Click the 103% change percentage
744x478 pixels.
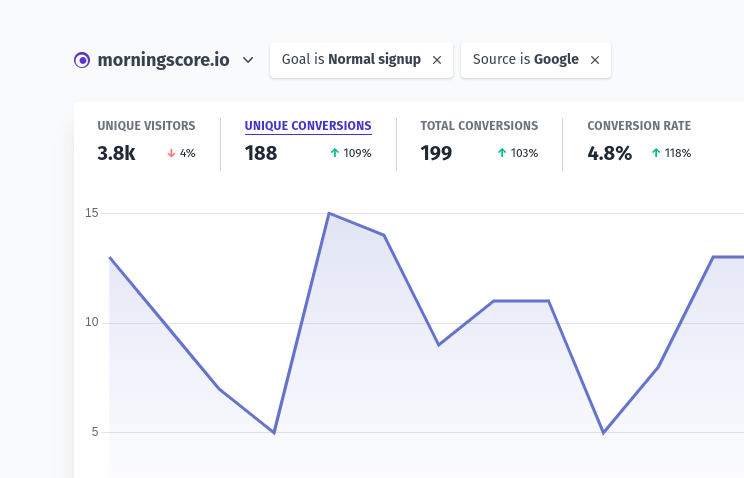524,153
